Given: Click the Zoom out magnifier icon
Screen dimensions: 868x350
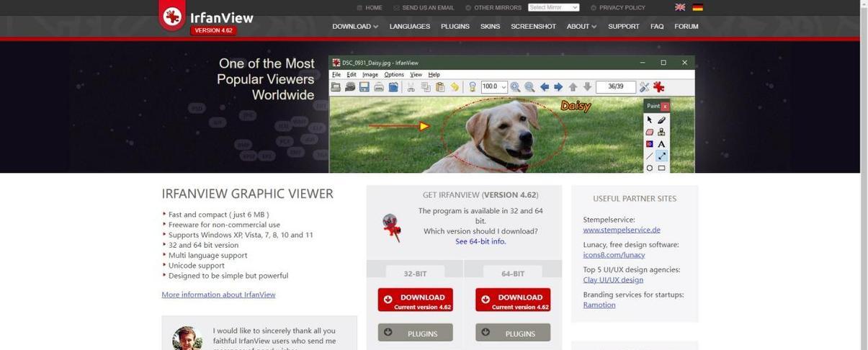Looking at the screenshot, I should click(529, 86).
